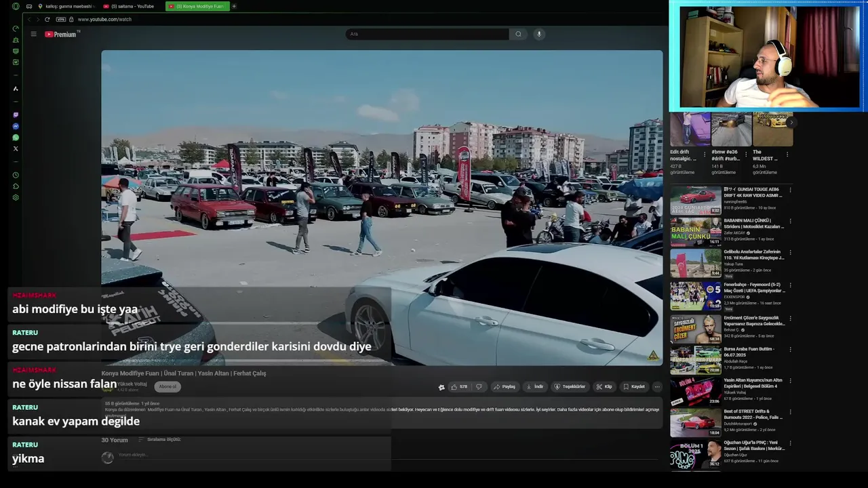Open options menu for 'BABANIN MALI ÇÜNKÜ' video

pos(791,222)
